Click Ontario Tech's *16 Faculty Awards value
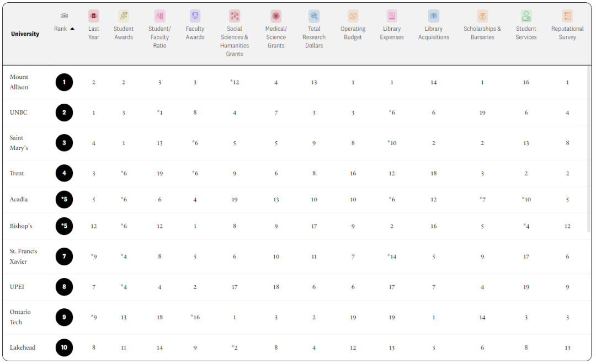596x364 pixels. click(195, 317)
